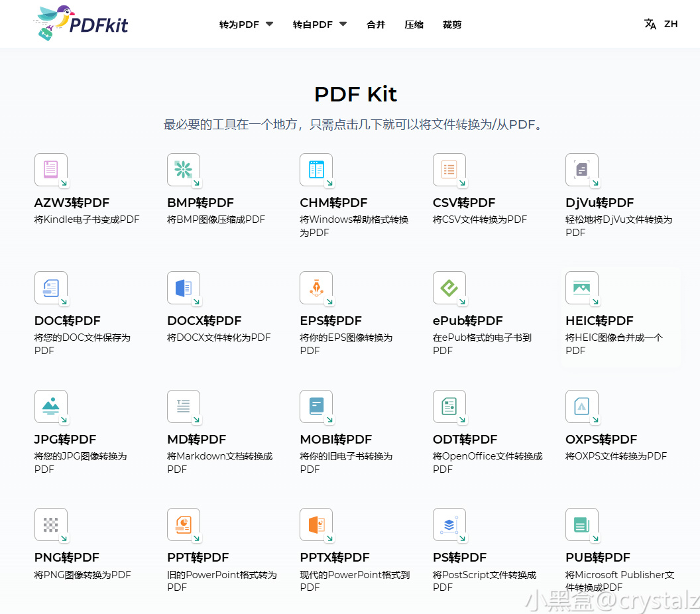Viewport: 700px width, 614px height.
Task: Click the PDFkit logo
Action: [x=80, y=23]
